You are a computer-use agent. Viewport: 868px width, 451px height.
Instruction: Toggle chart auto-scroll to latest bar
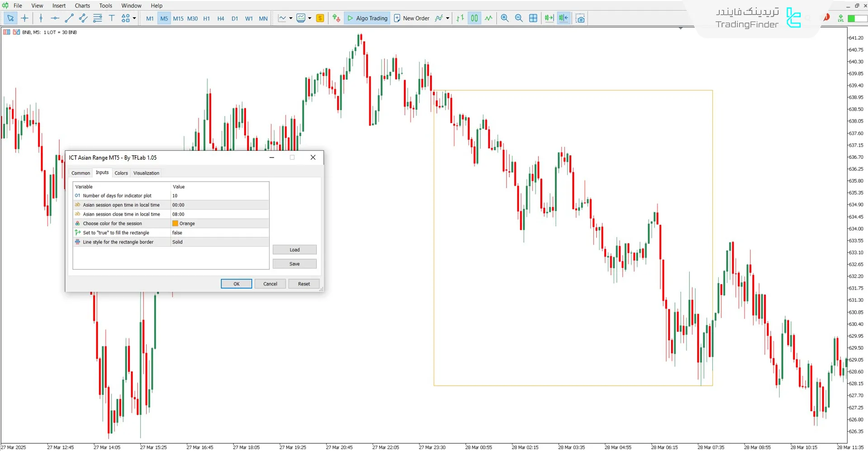coord(549,18)
